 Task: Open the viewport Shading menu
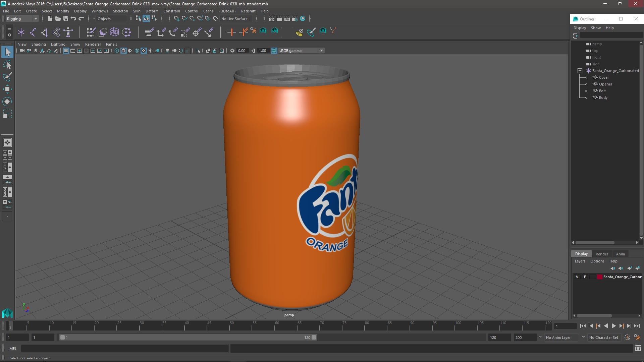click(x=39, y=44)
